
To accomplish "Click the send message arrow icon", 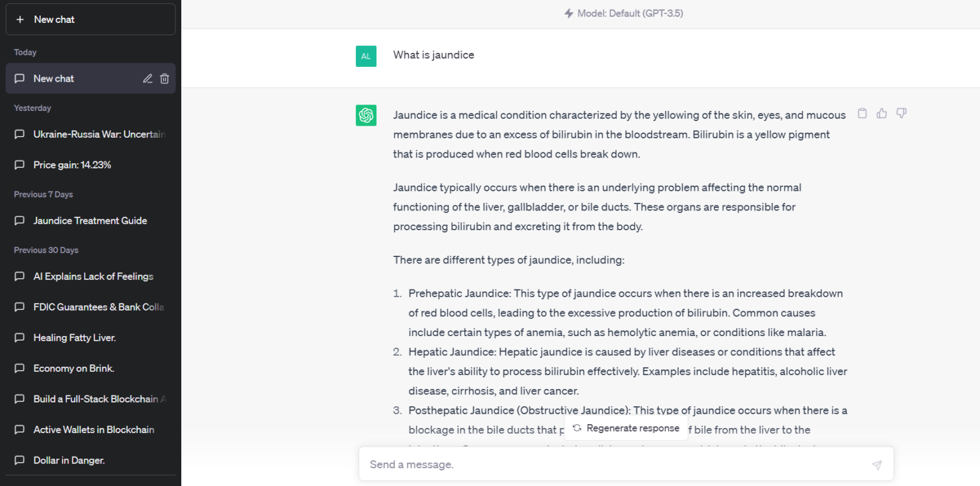I will pyautogui.click(x=877, y=464).
